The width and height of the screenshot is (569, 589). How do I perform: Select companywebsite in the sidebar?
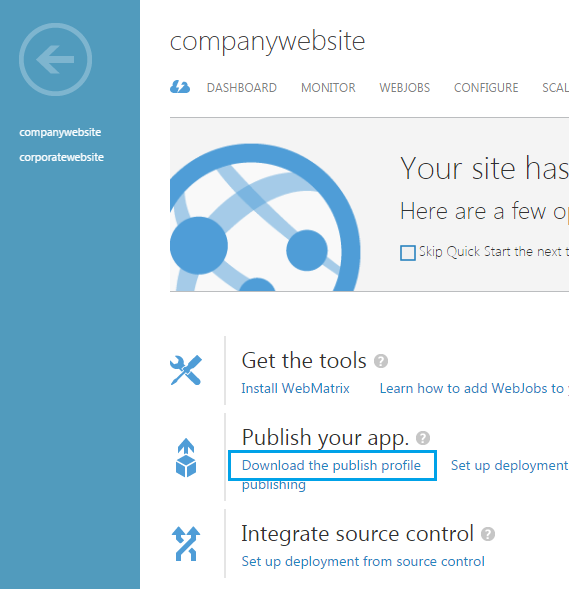coord(60,132)
